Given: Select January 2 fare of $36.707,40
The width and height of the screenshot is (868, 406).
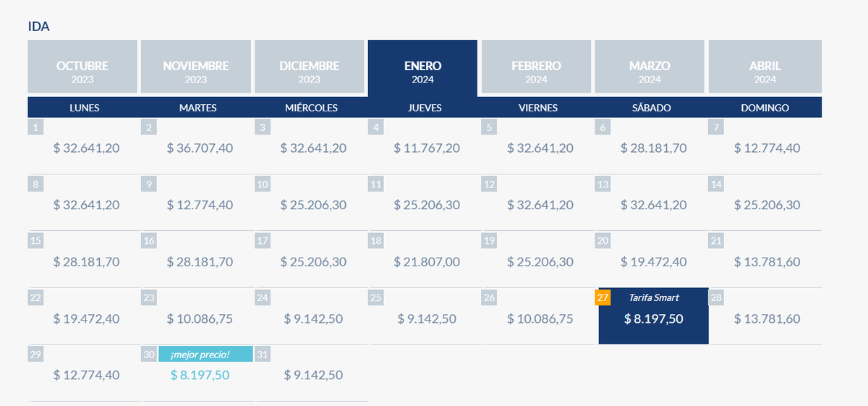Looking at the screenshot, I should 200,148.
